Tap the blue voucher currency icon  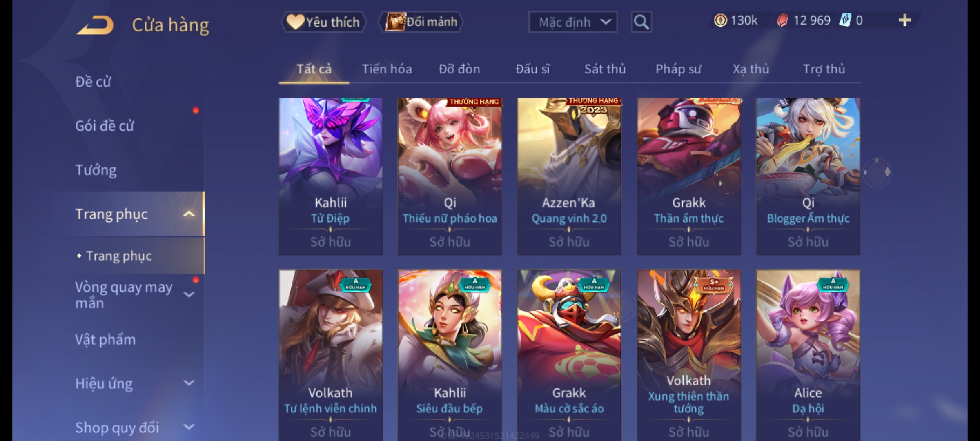coord(845,20)
